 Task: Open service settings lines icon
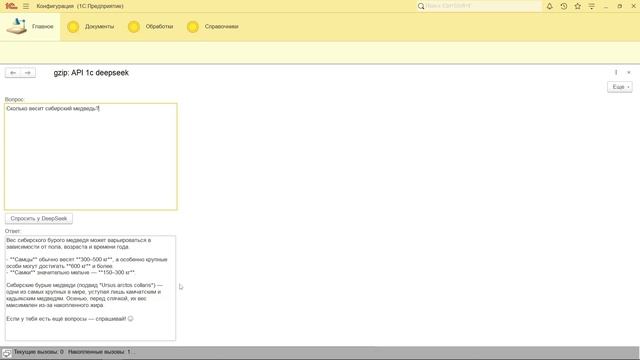tap(591, 6)
